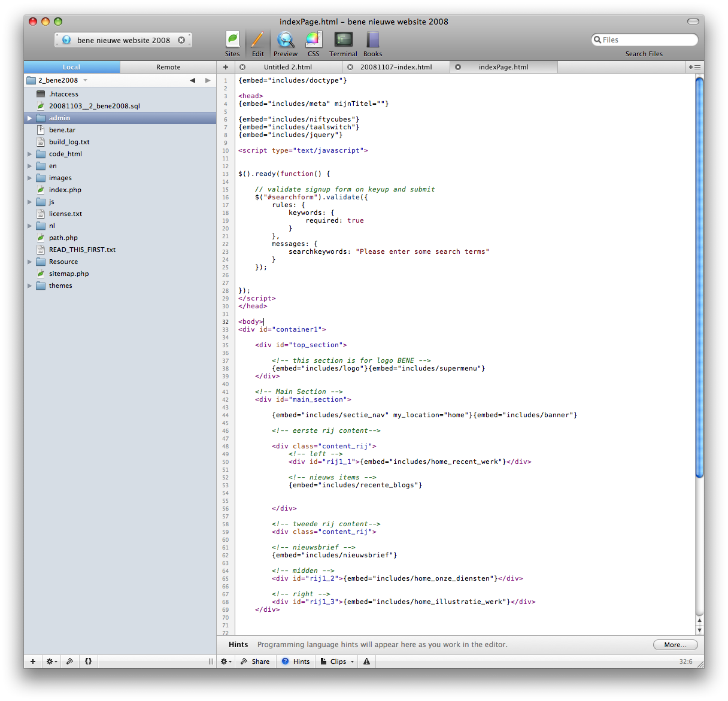Select the 20081107-index.html tab

tap(396, 67)
